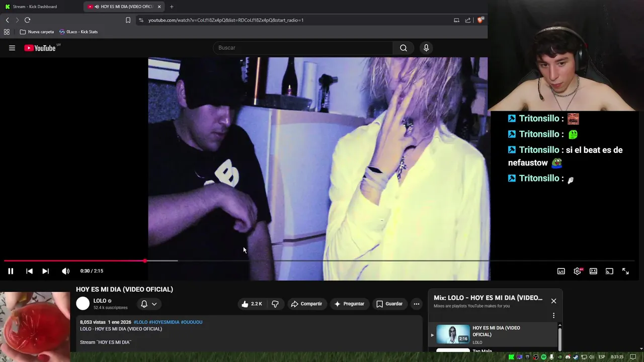This screenshot has width=644, height=362.
Task: Start voice search with microphone
Action: point(426,48)
